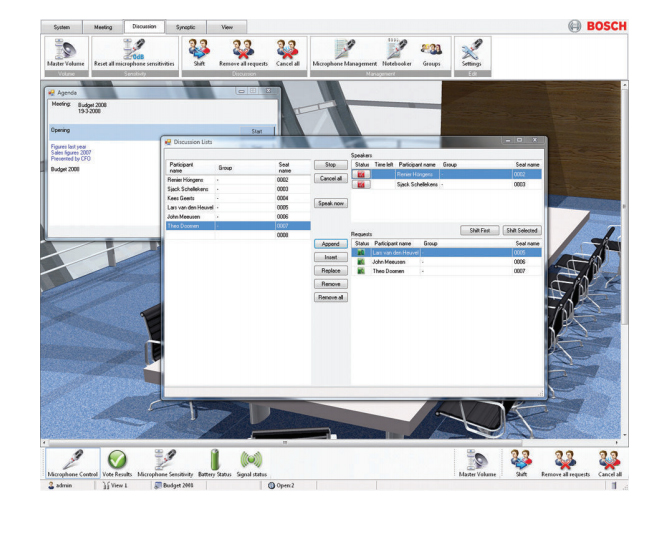Open the Notebooker tool
The width and height of the screenshot is (658, 560).
(x=397, y=50)
